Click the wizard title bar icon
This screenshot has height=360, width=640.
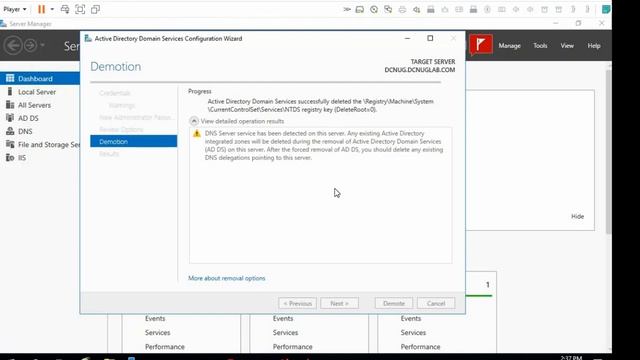pos(88,38)
